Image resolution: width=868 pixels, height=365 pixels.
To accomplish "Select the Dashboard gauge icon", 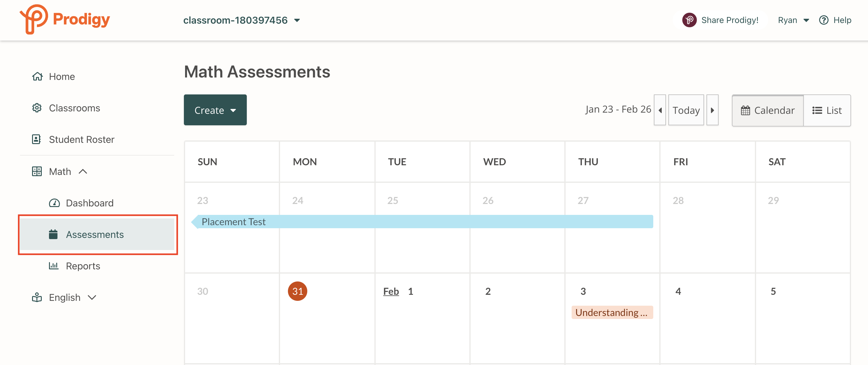I will point(54,203).
